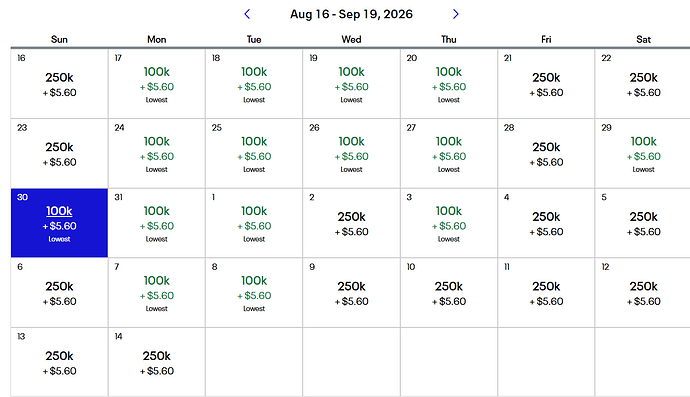This screenshot has height=397, width=690.
Task: Choose August 24 lowest 100k fare
Action: tap(157, 153)
